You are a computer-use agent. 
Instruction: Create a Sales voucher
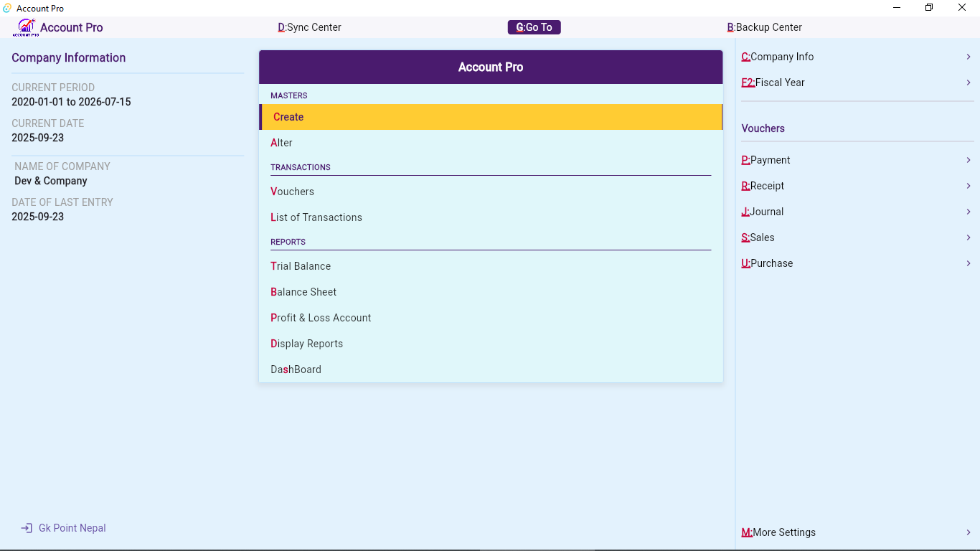[857, 237]
